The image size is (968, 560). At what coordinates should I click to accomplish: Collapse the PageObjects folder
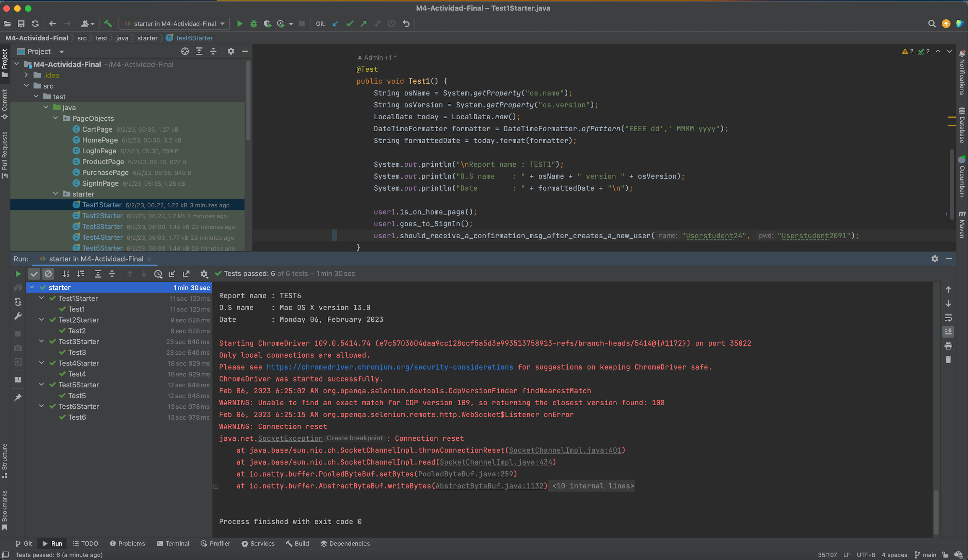56,118
